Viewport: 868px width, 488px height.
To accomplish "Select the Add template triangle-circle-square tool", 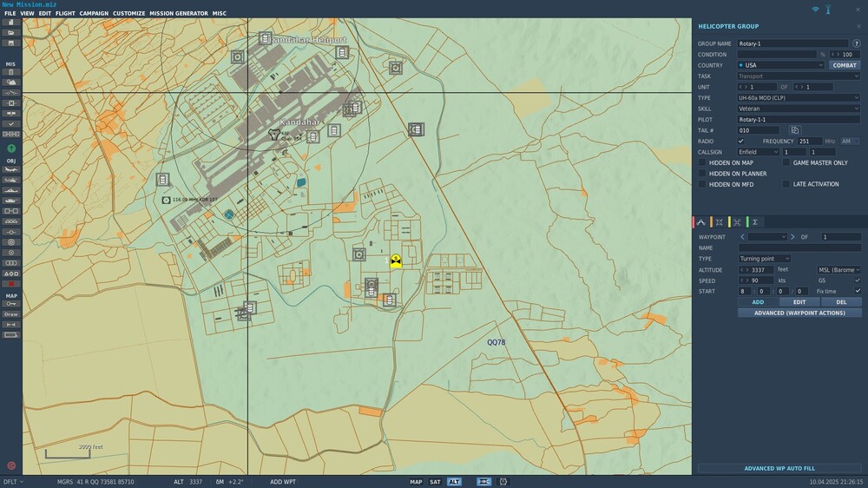I will click(x=10, y=274).
